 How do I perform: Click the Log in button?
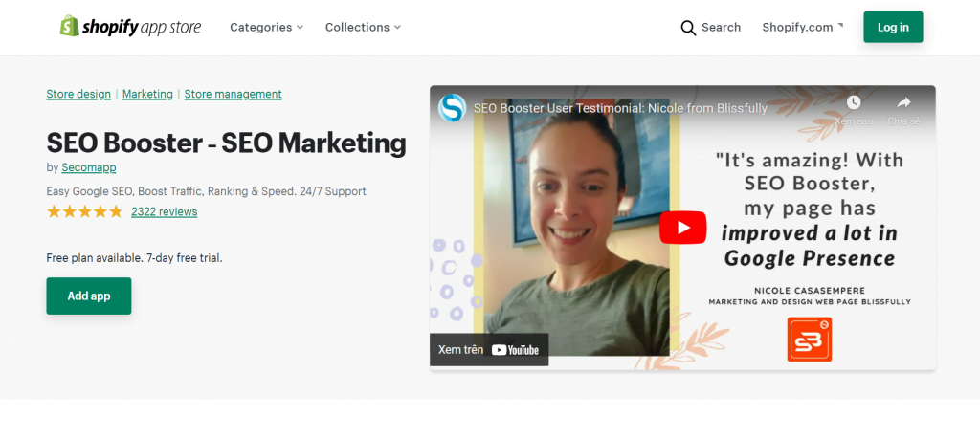click(x=893, y=27)
